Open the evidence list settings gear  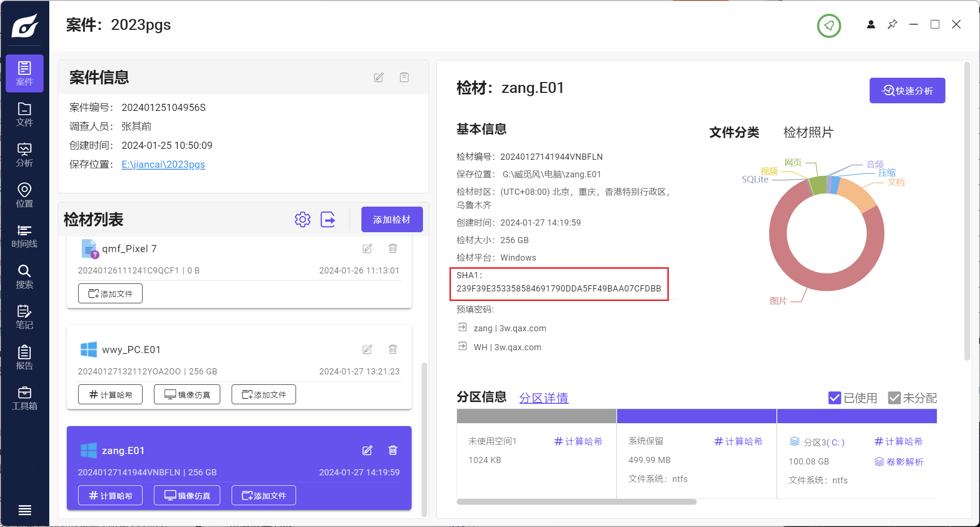pyautogui.click(x=303, y=219)
